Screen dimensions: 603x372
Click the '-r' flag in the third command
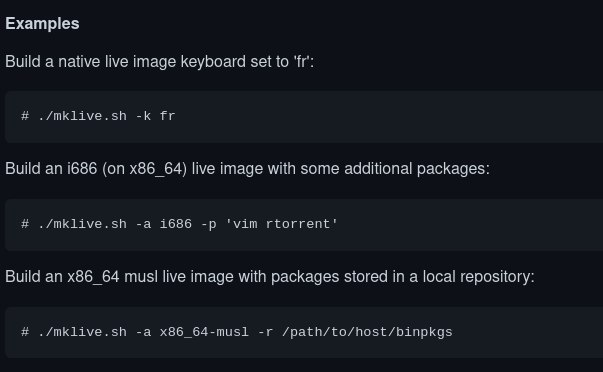coord(265,332)
